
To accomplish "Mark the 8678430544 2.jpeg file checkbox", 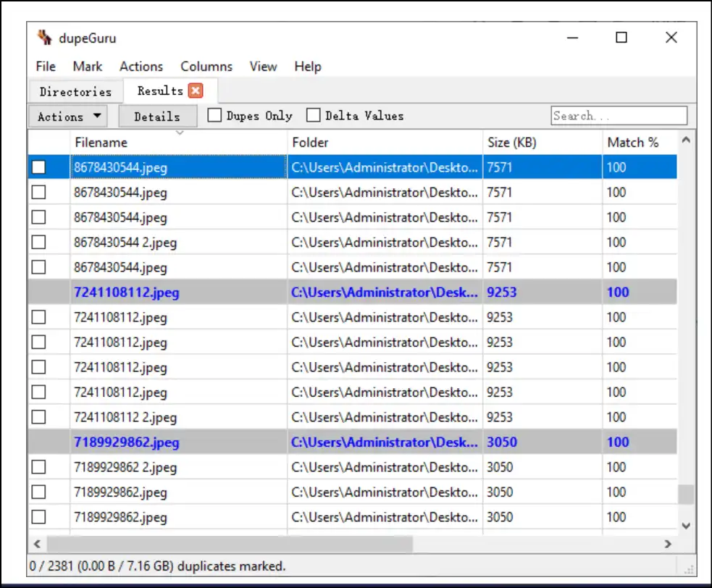I will (x=38, y=242).
